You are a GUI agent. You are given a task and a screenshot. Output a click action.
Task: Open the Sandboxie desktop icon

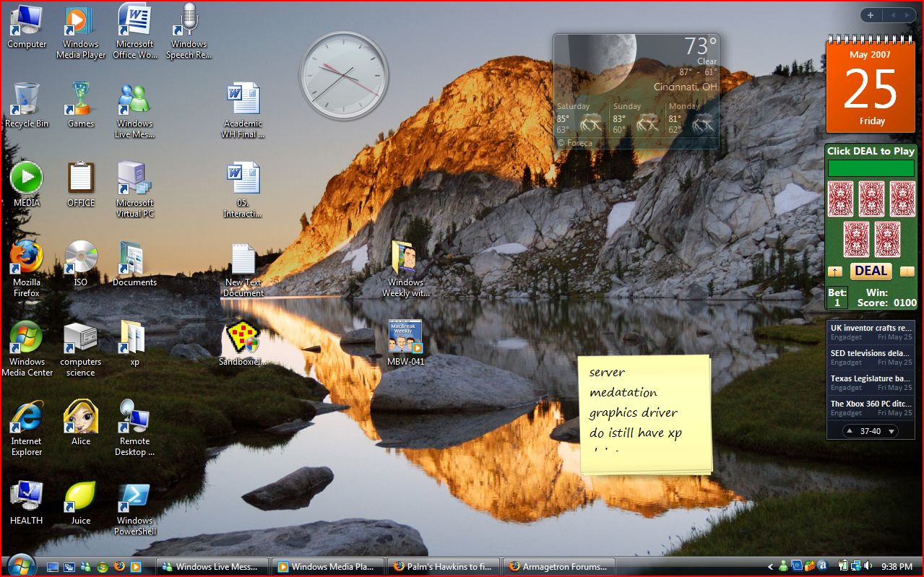tap(243, 338)
